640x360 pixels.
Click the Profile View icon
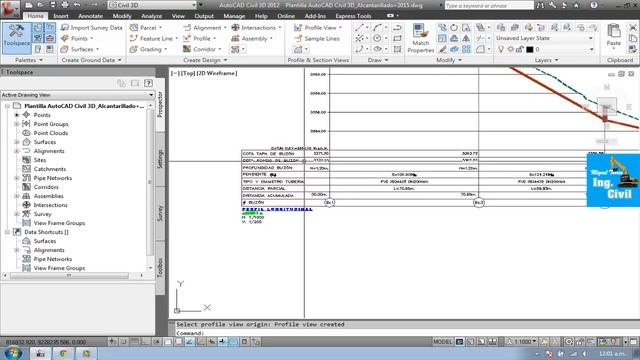[298, 28]
